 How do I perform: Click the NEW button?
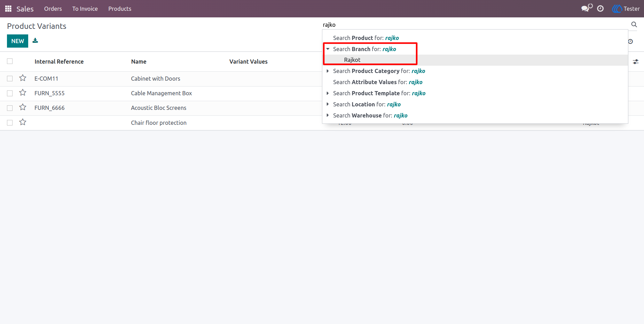(17, 41)
